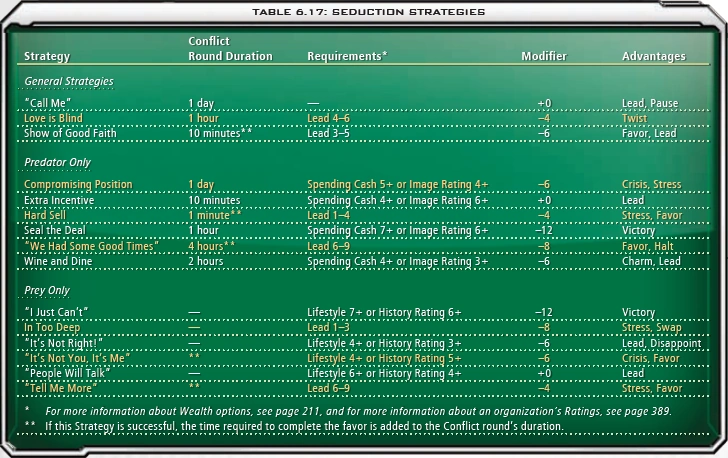Click the Advantages column header

coord(654,56)
